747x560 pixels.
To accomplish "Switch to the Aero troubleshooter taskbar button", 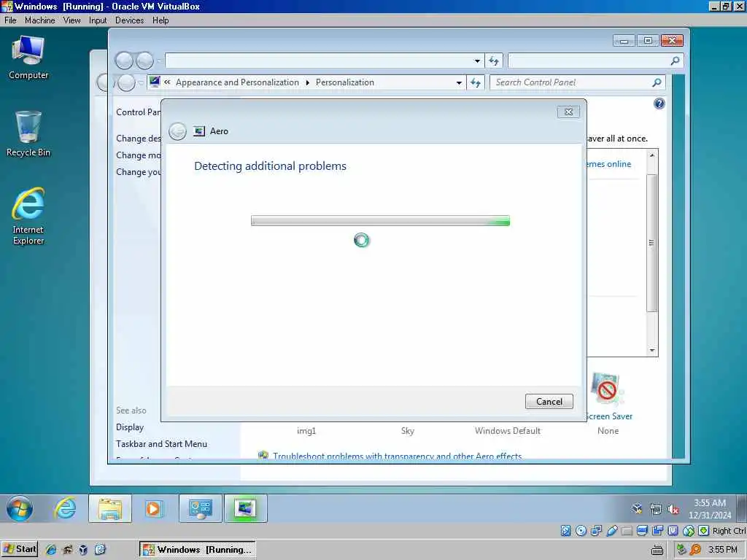I will point(245,508).
